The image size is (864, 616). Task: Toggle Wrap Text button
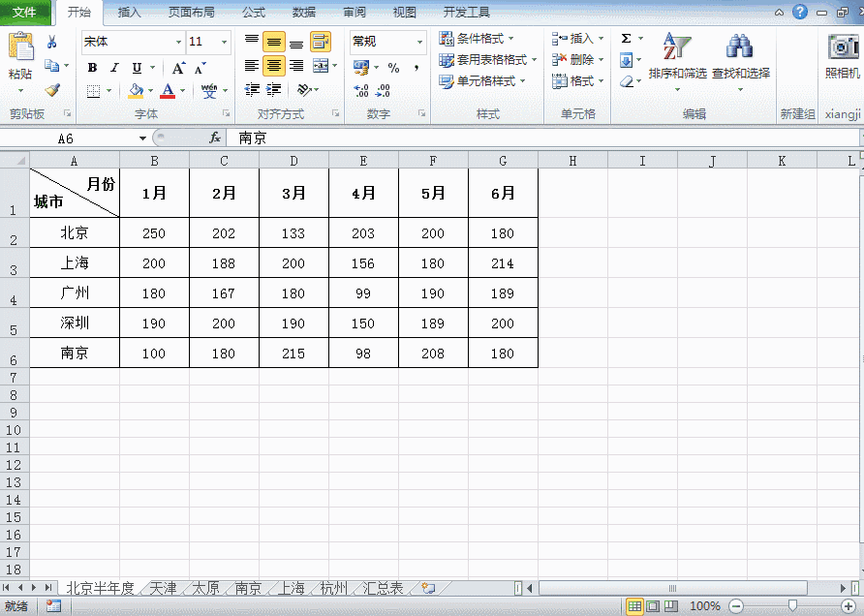coord(321,42)
